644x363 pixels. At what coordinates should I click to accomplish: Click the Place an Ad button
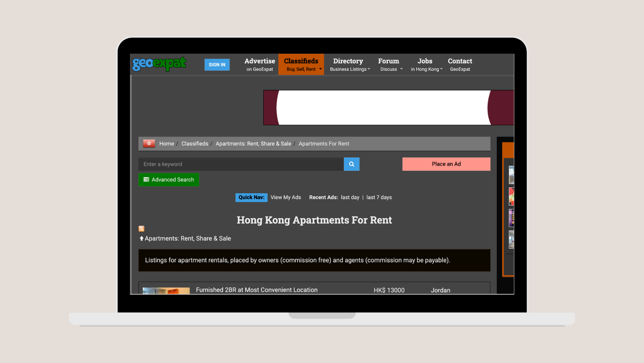point(446,164)
